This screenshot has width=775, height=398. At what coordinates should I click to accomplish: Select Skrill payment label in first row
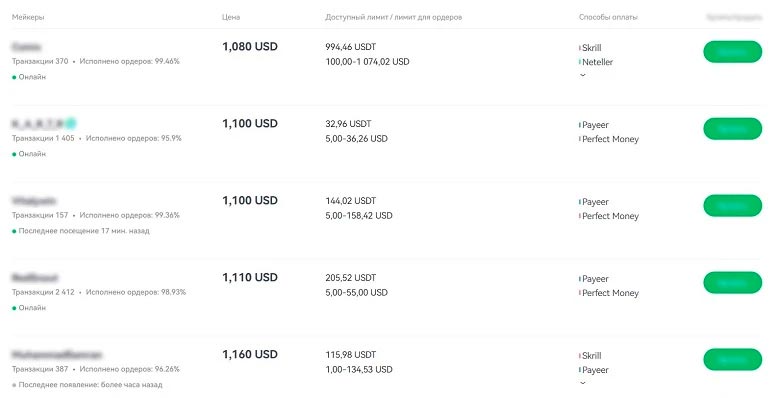592,48
